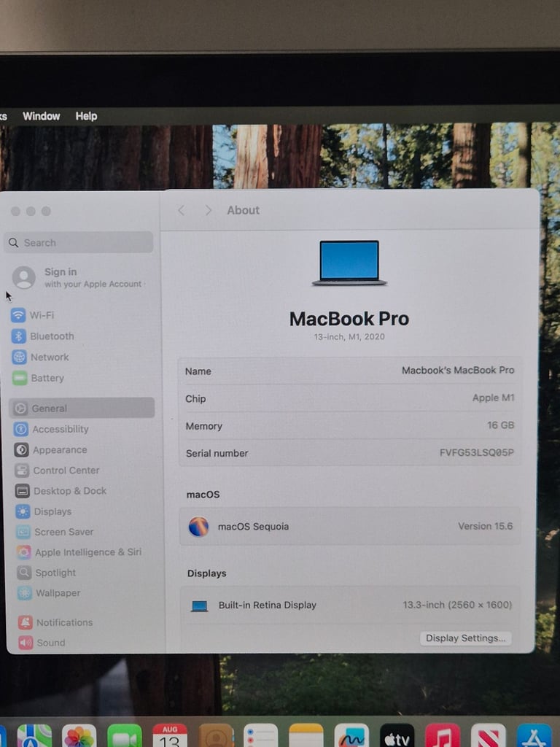Open Wallpaper icon in sidebar
Image resolution: width=560 pixels, height=747 pixels.
(25, 592)
